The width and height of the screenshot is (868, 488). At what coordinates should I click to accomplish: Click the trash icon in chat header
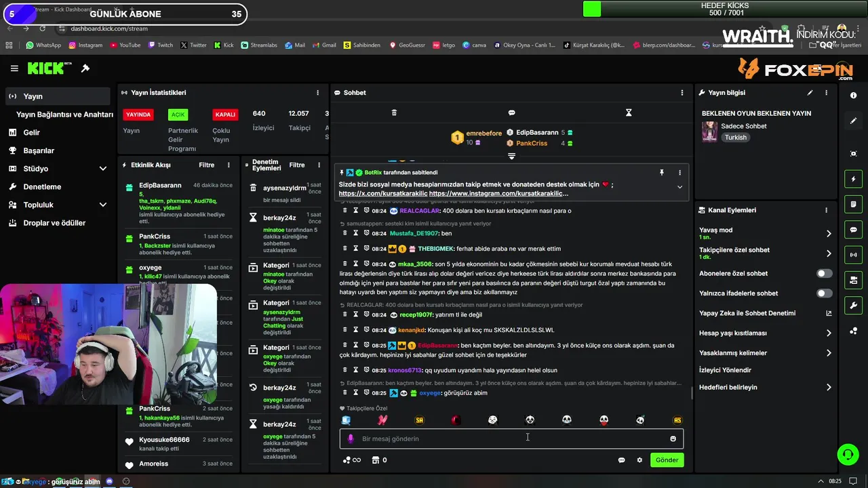(394, 113)
